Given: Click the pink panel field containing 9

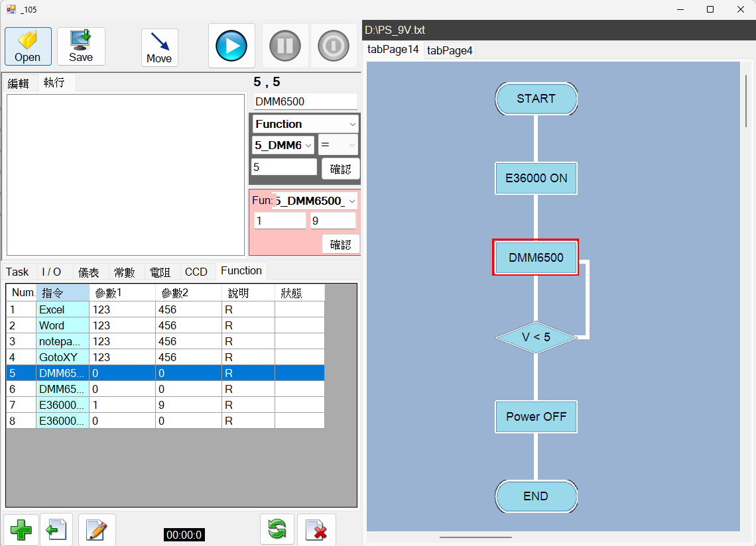Looking at the screenshot, I should (x=333, y=221).
